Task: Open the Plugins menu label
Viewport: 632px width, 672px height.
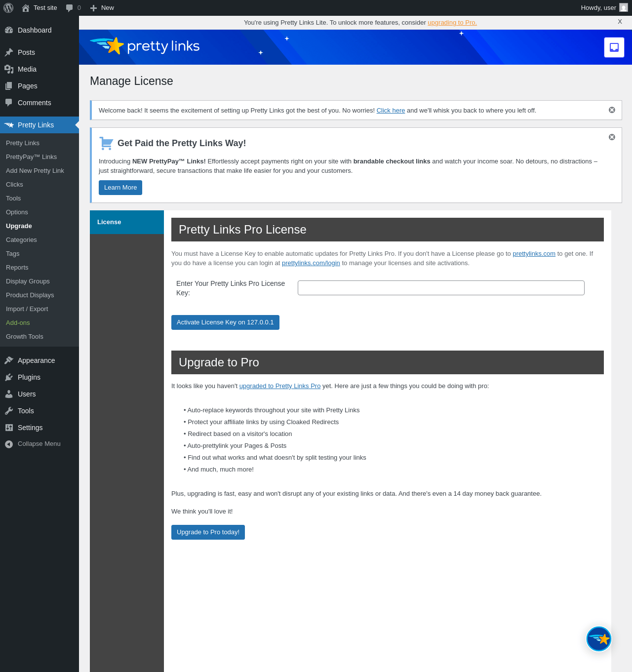Action: click(x=29, y=377)
